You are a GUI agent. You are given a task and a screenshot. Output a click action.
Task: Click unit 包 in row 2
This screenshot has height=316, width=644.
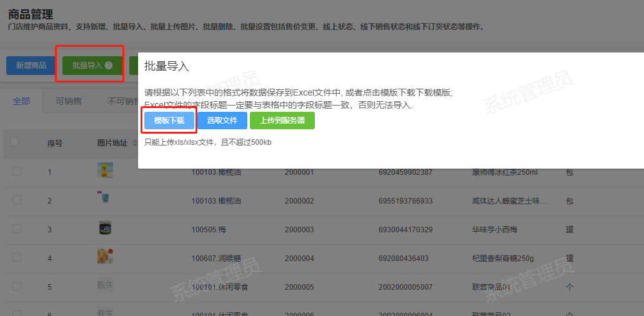(x=570, y=201)
